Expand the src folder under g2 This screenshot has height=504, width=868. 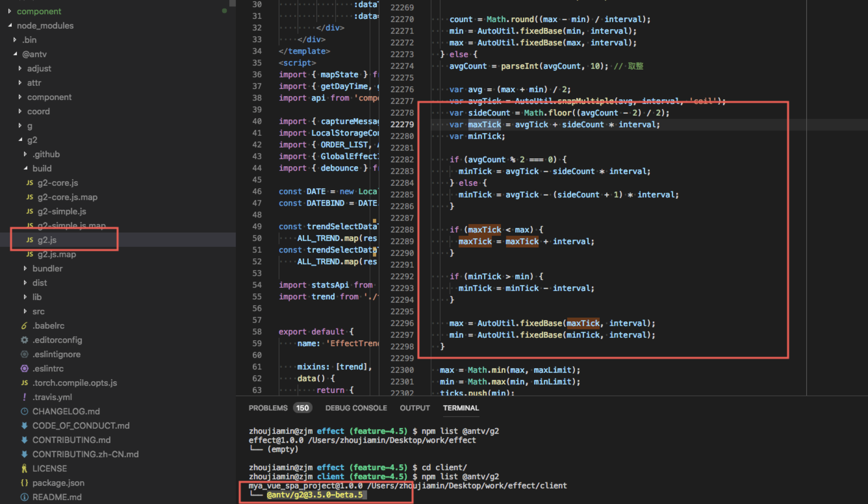point(25,311)
